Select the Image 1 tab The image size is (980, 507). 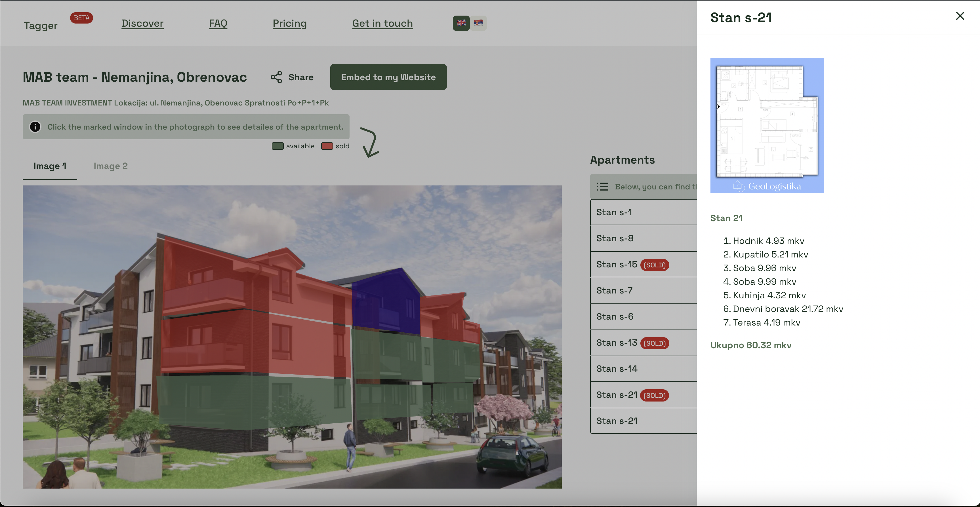point(50,166)
